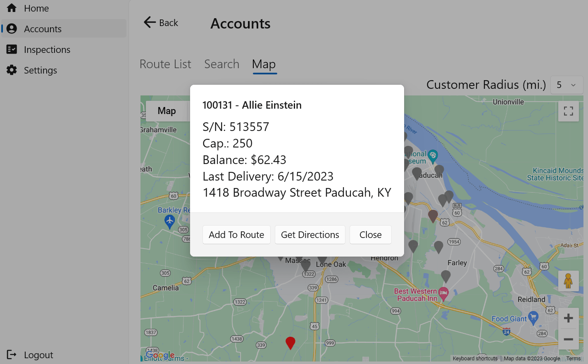The width and height of the screenshot is (588, 364).
Task: Switch to the Route List tab
Action: point(165,64)
